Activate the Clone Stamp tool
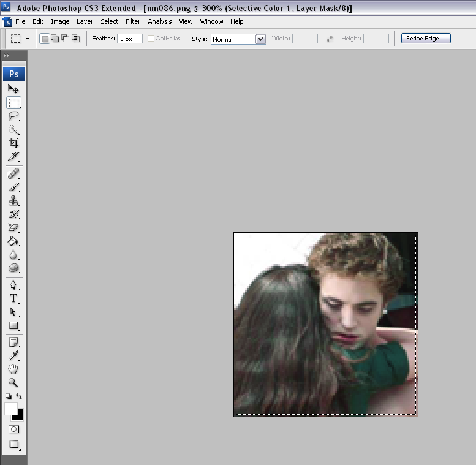Viewport: 476px width, 465px height. 13,200
